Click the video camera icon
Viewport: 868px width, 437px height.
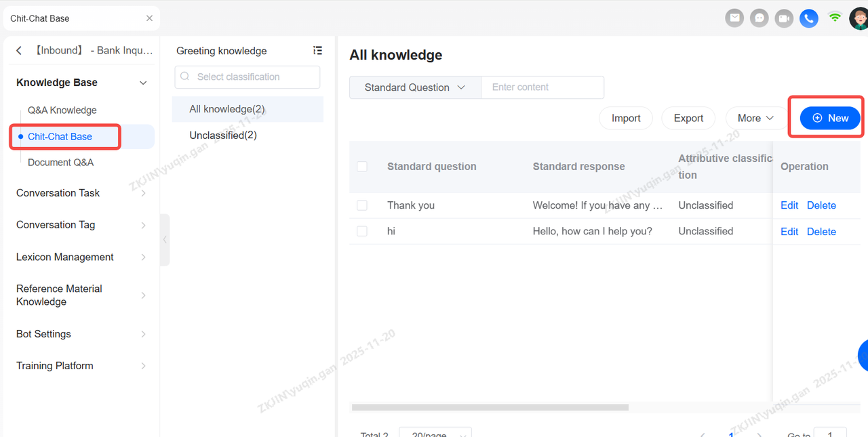click(784, 18)
